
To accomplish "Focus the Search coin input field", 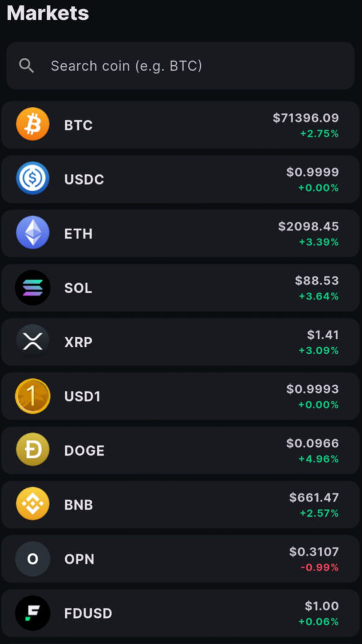I will click(x=181, y=66).
